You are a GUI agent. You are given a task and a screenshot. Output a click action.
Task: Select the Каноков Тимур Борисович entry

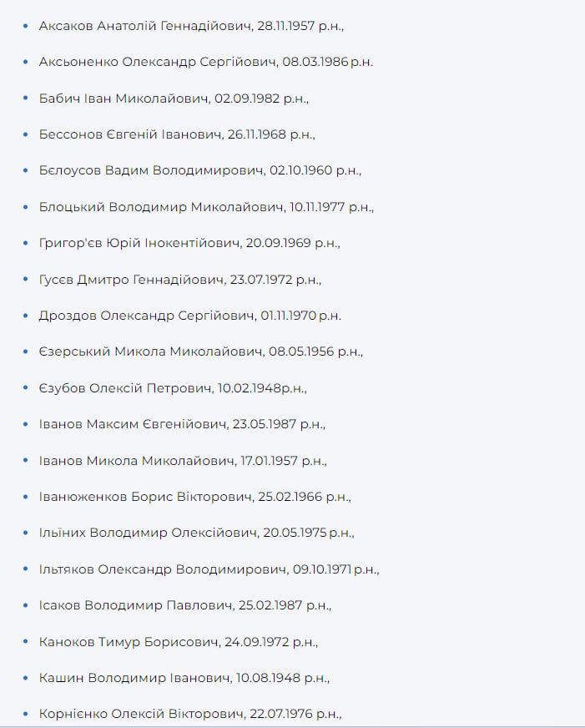[179, 642]
